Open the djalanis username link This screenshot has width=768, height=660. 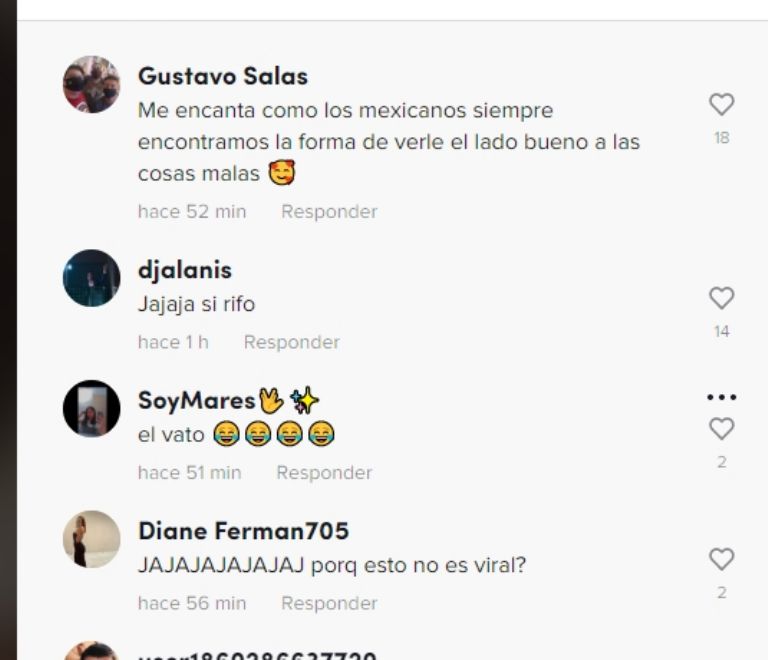185,270
